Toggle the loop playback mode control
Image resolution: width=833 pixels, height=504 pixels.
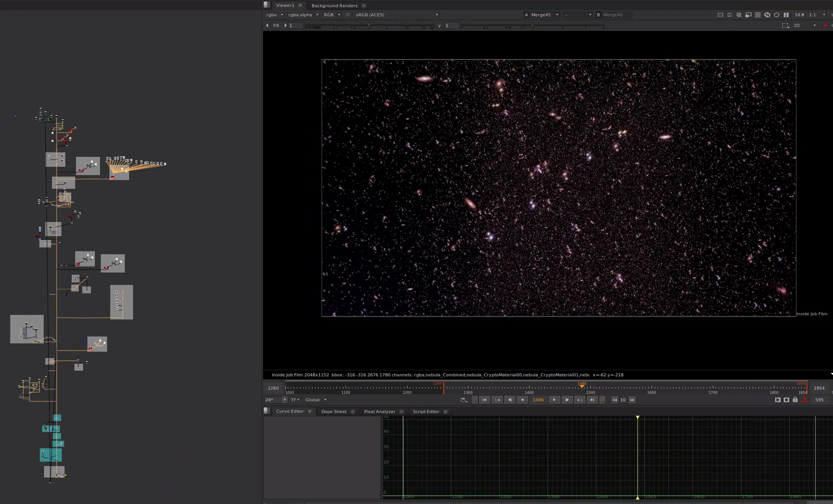point(464,400)
